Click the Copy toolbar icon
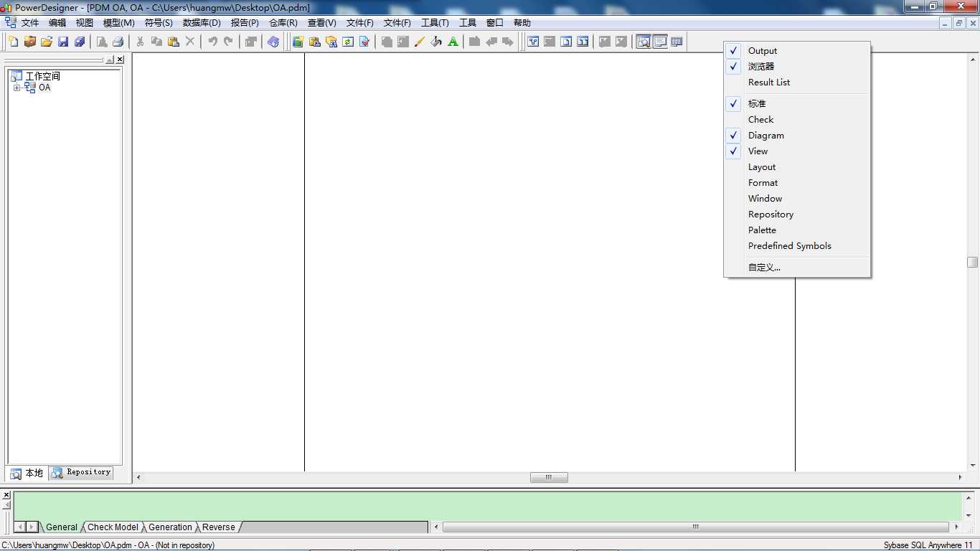 156,42
